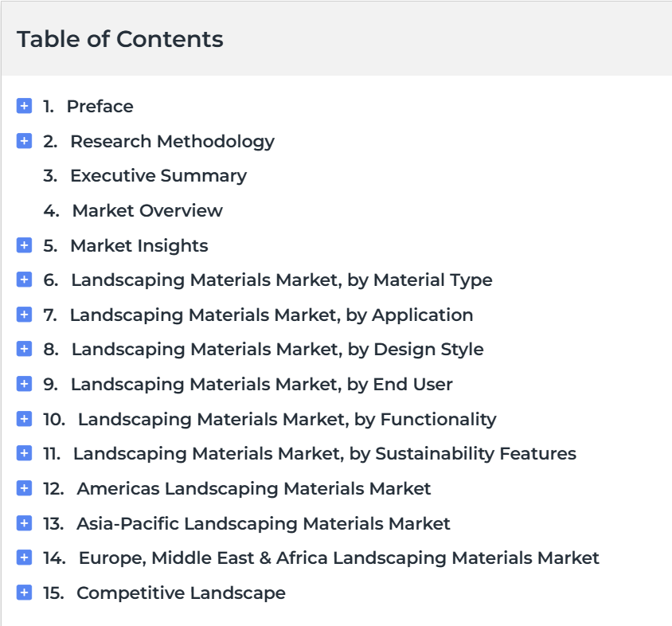Viewport: 672px width, 626px height.
Task: Expand chapter 10 by Functionality plus icon
Action: click(x=24, y=419)
